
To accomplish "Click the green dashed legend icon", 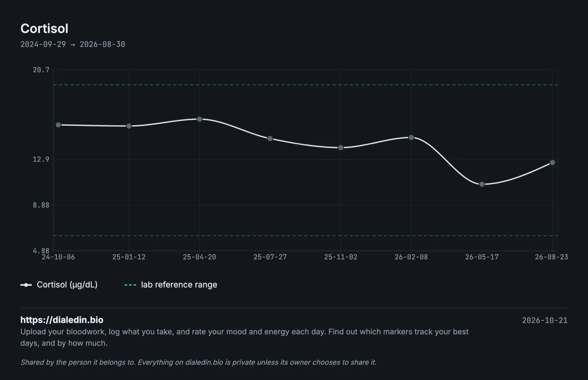I will click(130, 285).
